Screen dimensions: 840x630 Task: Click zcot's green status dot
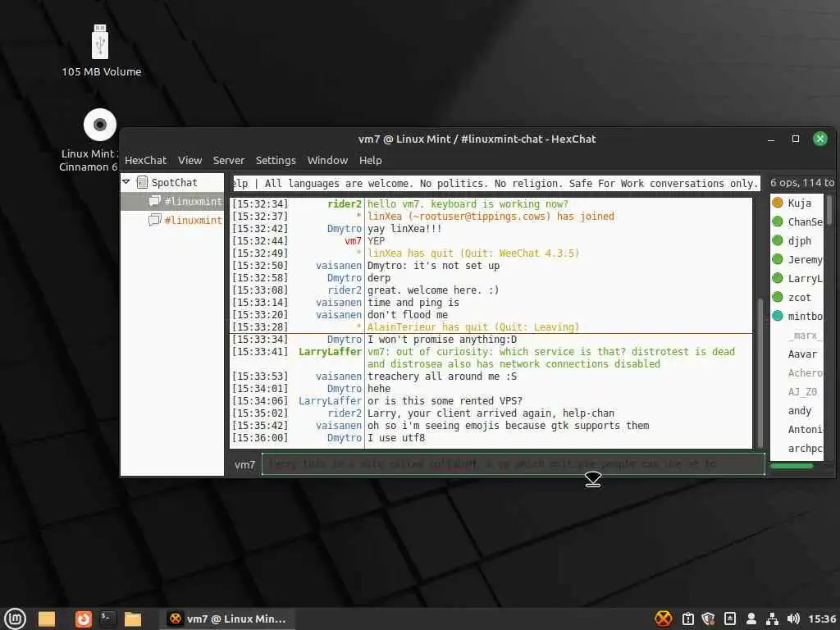pyautogui.click(x=778, y=297)
